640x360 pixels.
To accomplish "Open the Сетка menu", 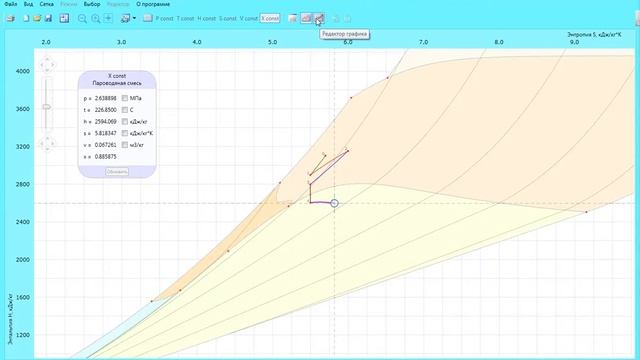I will coord(47,4).
